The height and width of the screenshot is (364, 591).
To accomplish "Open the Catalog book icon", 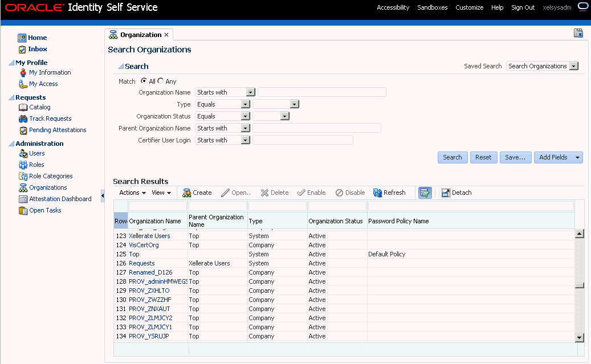I will point(23,108).
